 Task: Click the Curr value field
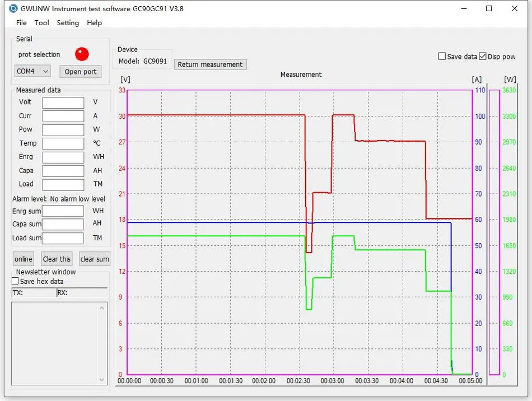click(x=63, y=116)
